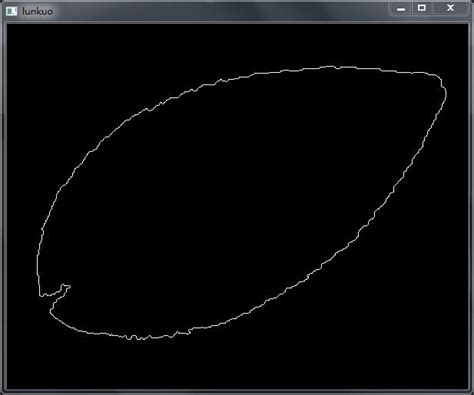Minimize the lunkuo window
The width and height of the screenshot is (474, 395).
click(x=401, y=8)
